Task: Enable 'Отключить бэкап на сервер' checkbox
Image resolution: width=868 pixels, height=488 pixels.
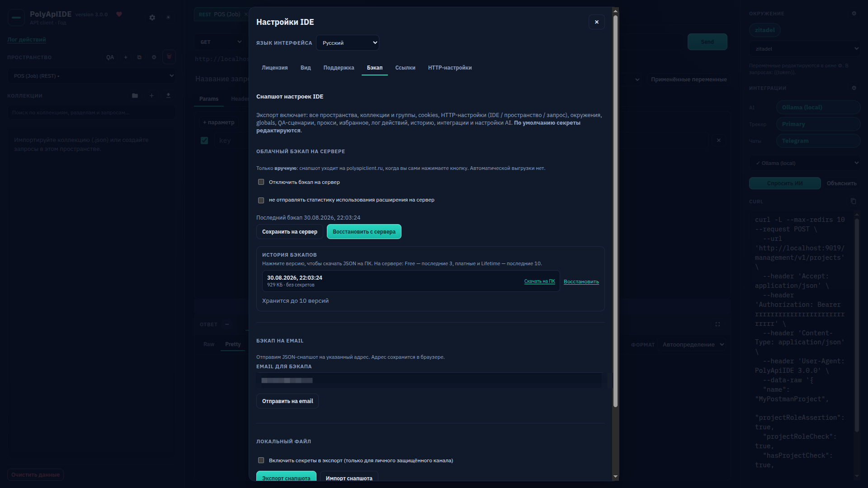Action: coord(261,182)
